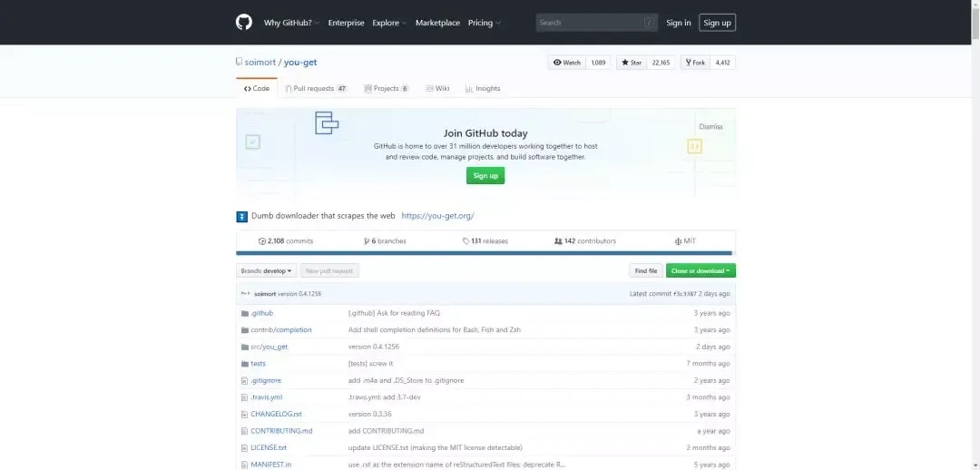Click the releases tag icon
980x470 pixels.
(465, 241)
